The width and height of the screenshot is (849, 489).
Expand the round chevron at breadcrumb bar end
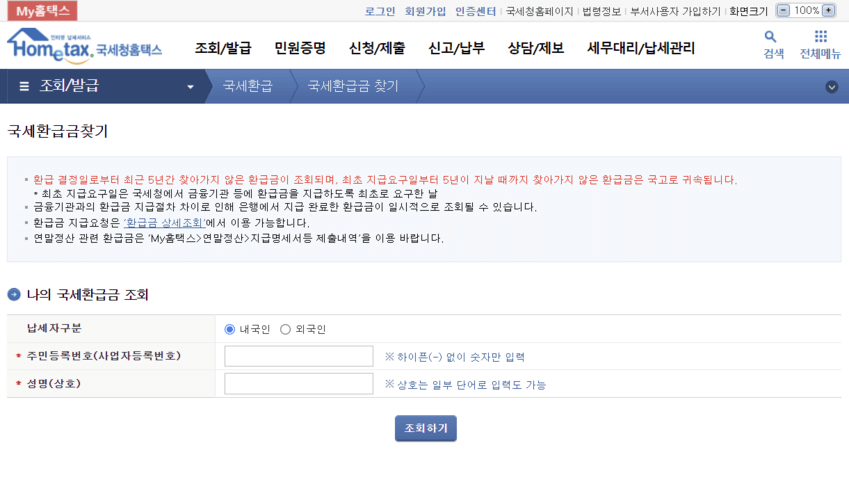point(832,87)
